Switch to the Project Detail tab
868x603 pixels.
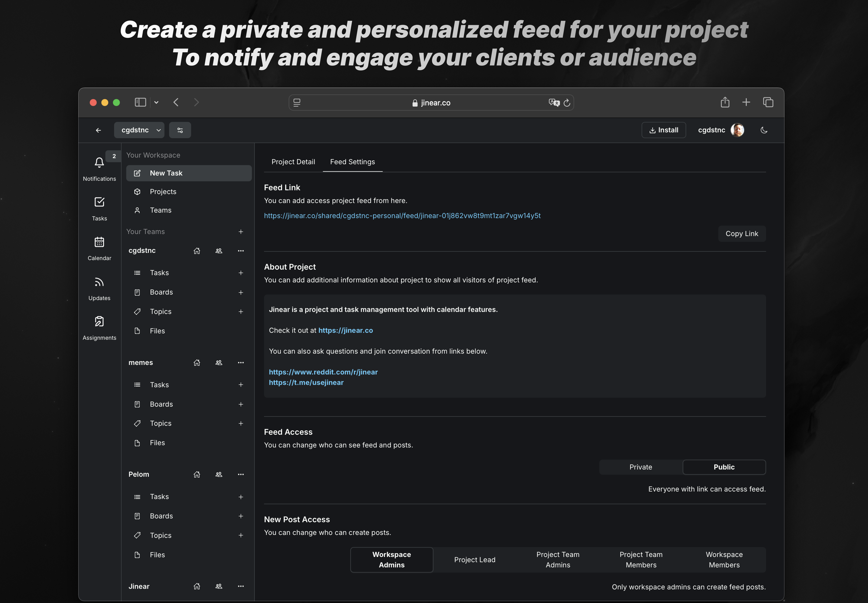coord(293,162)
